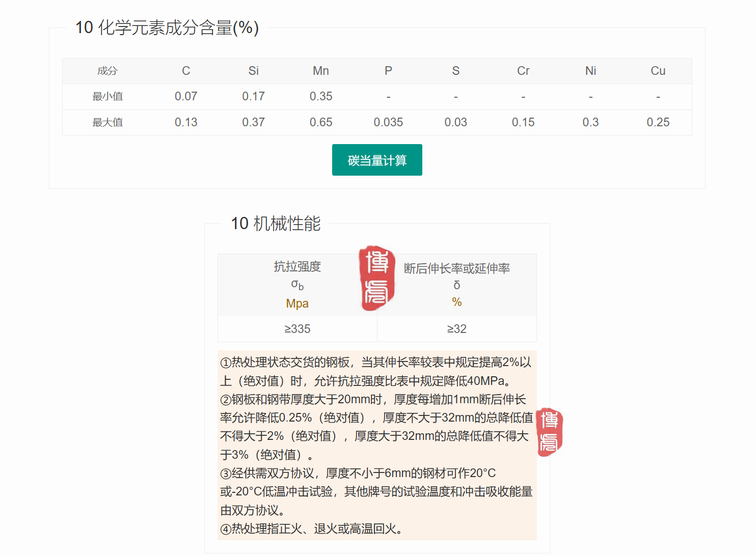Select the 成分 column header

(107, 71)
